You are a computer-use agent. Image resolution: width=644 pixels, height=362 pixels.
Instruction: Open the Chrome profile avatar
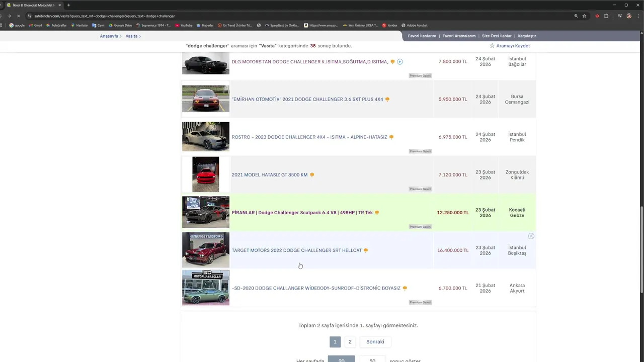click(x=629, y=16)
